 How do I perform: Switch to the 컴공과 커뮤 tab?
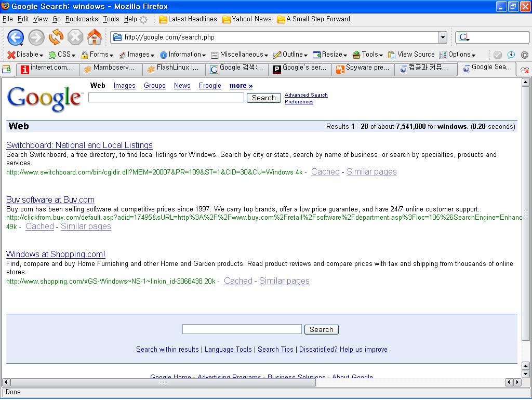click(x=426, y=69)
